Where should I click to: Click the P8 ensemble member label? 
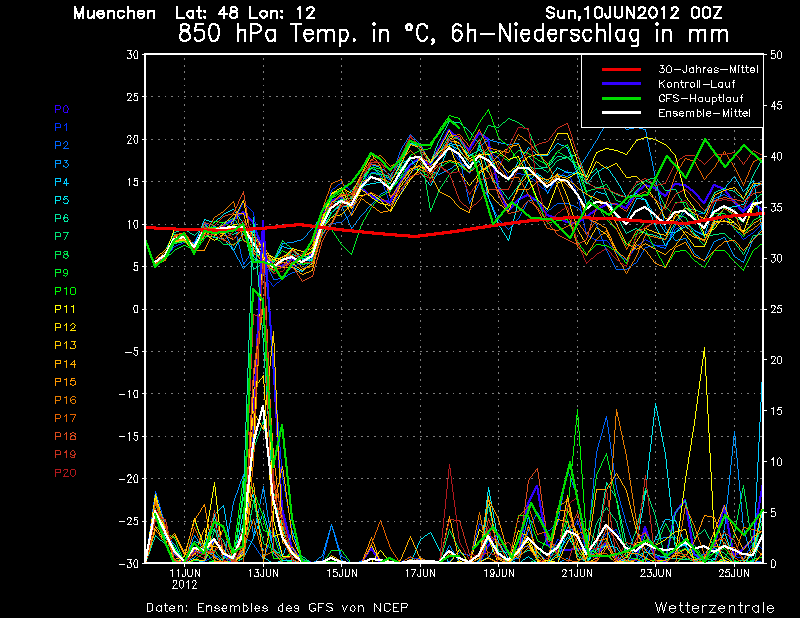(62, 255)
